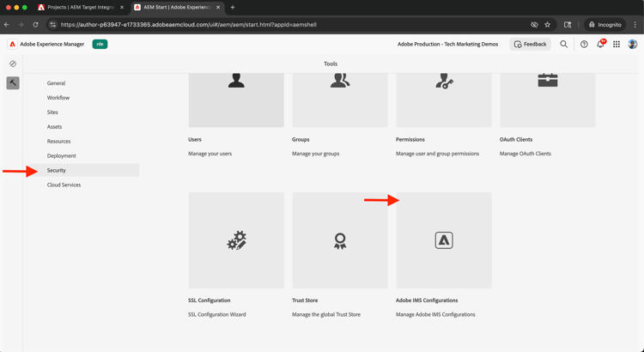
Task: Click 'Manage your users' description
Action: (x=210, y=154)
